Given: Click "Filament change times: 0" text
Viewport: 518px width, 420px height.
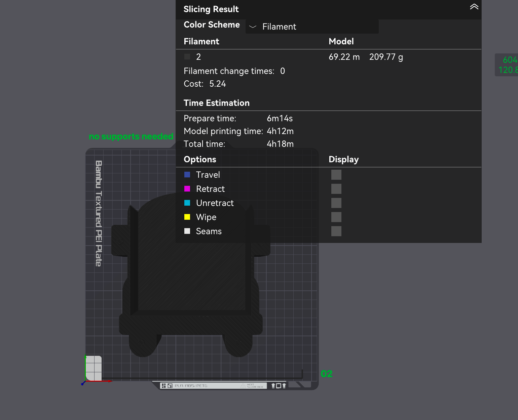Looking at the screenshot, I should click(234, 71).
